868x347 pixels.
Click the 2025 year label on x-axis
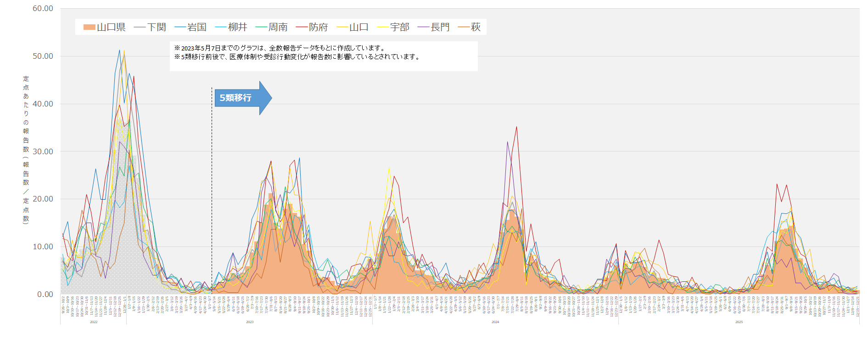[739, 322]
